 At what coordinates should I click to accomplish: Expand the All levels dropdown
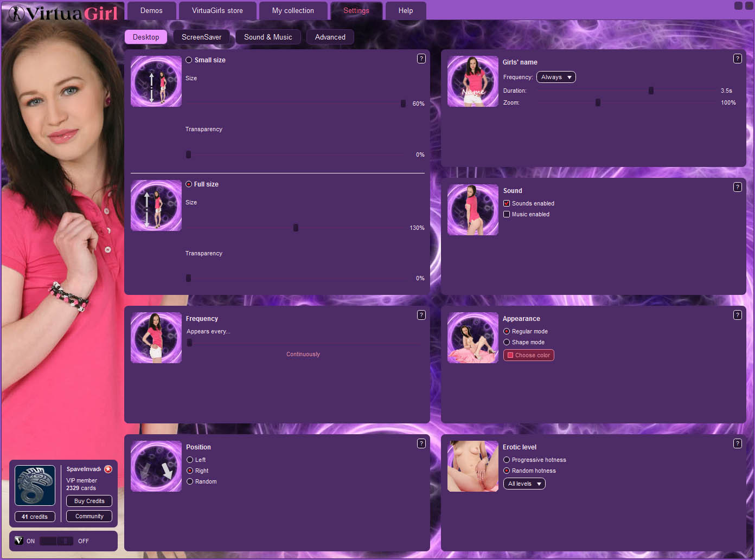point(524,484)
